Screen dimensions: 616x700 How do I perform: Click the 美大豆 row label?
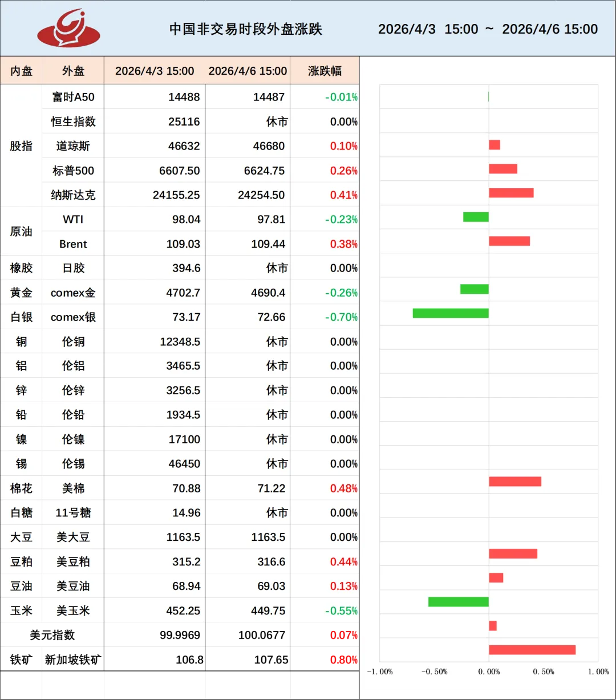coord(73,537)
